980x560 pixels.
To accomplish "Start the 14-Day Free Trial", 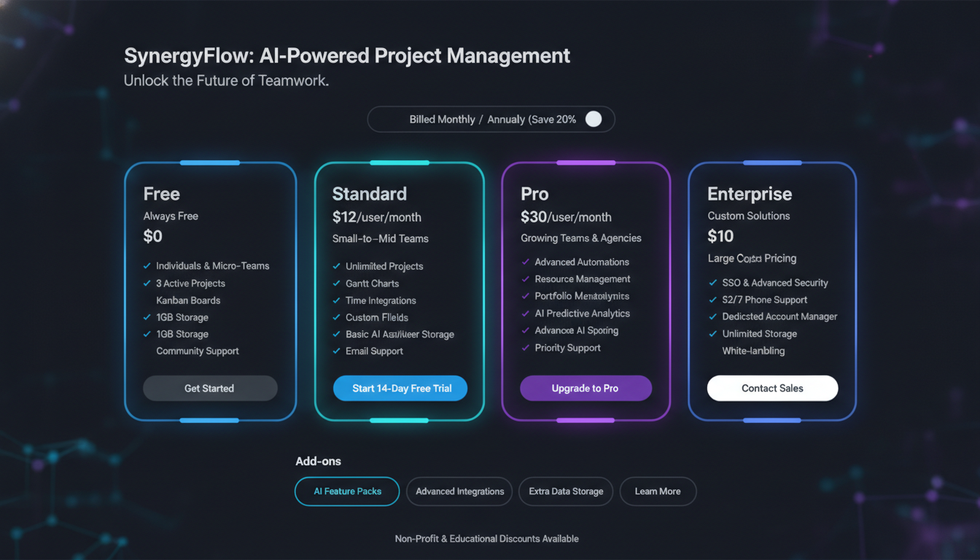I will click(400, 388).
